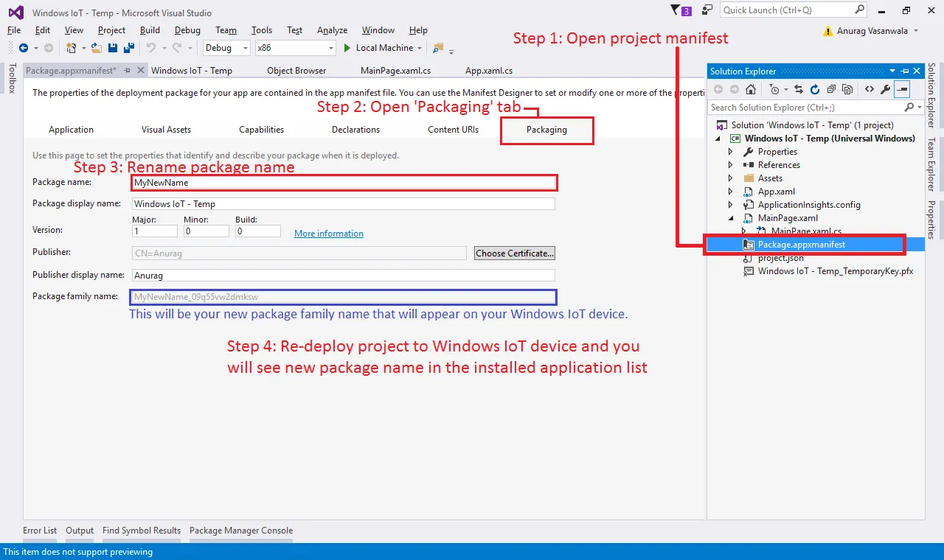Expand the App.xaml node
Screen dimensions: 944x560
click(x=731, y=192)
